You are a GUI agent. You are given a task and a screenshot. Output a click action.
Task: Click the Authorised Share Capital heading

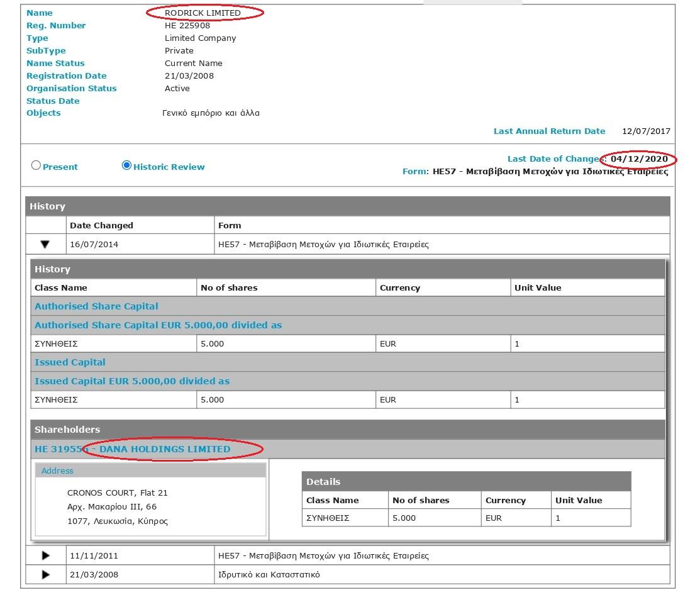click(x=96, y=306)
